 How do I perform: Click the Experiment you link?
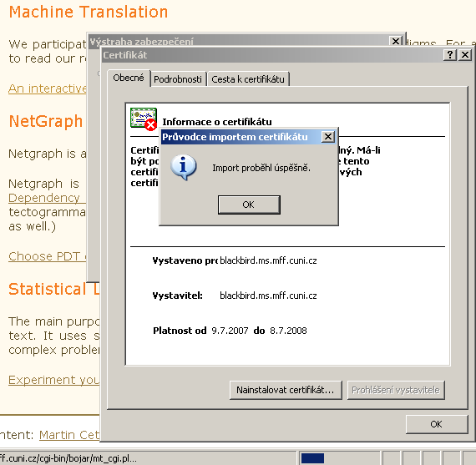click(54, 380)
